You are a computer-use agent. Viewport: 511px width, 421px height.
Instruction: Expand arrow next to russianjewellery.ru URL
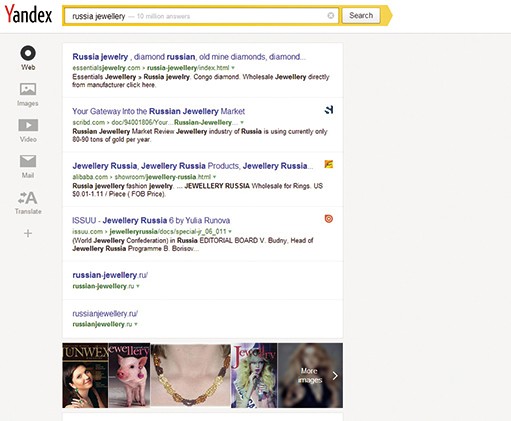pyautogui.click(x=136, y=324)
